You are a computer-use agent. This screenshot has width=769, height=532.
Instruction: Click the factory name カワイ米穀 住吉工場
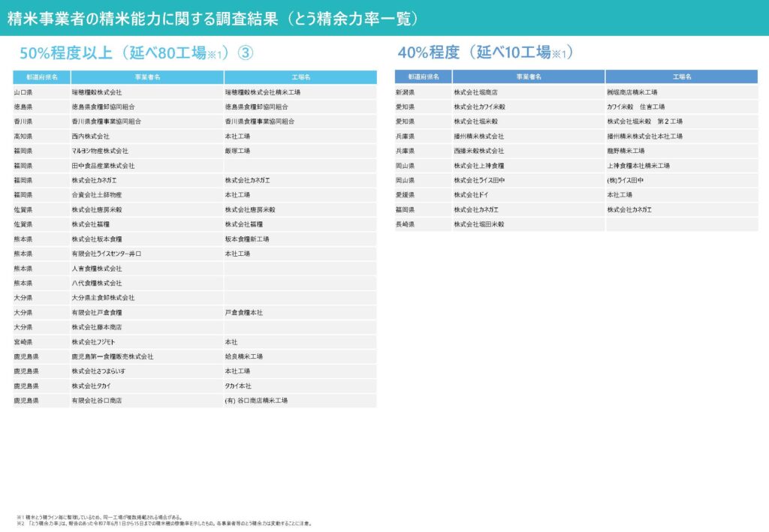click(636, 107)
